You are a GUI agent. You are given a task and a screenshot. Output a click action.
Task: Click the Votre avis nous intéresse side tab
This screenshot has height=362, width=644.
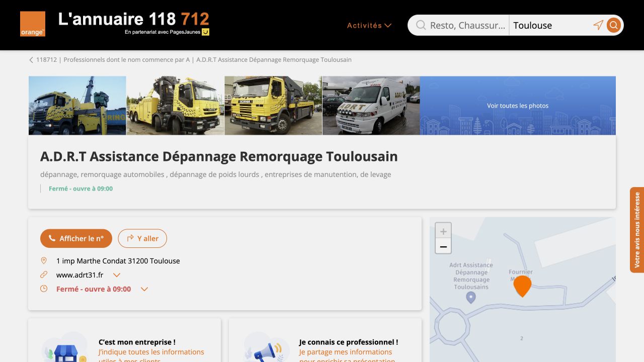pyautogui.click(x=637, y=230)
